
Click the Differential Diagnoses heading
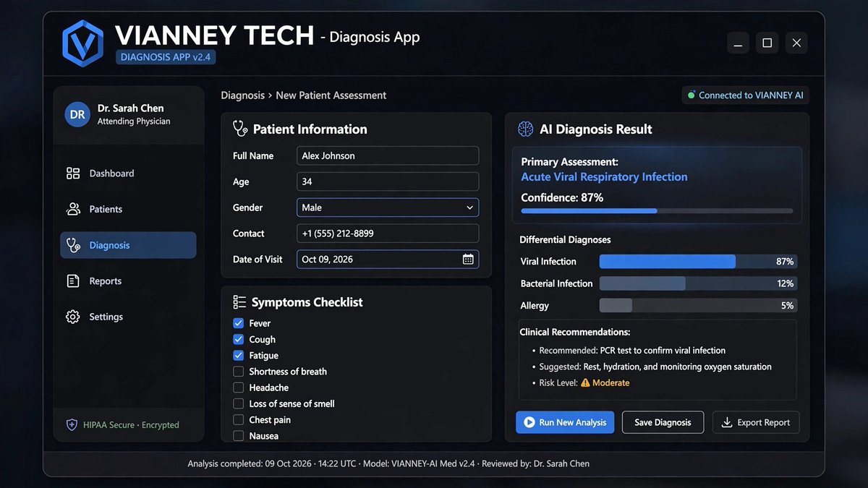565,240
